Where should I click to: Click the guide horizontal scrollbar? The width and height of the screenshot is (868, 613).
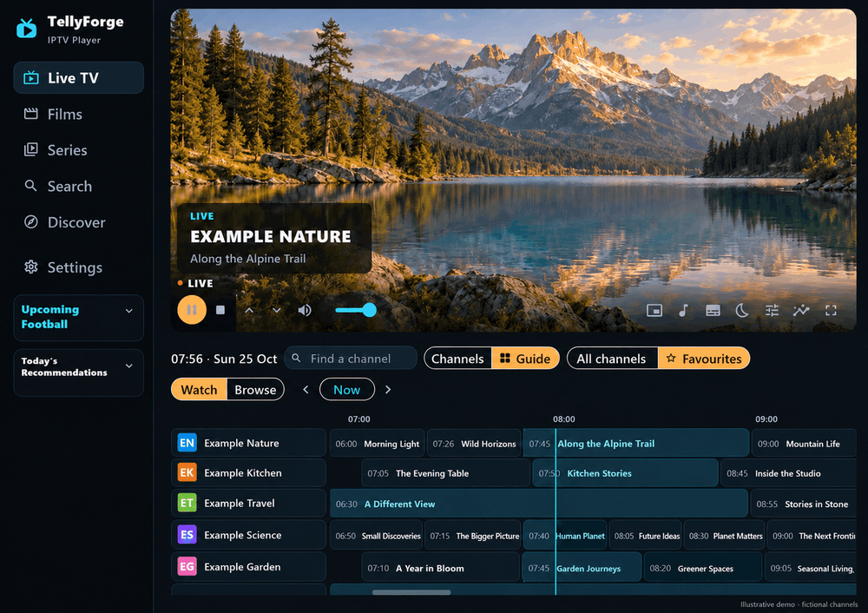tap(411, 592)
